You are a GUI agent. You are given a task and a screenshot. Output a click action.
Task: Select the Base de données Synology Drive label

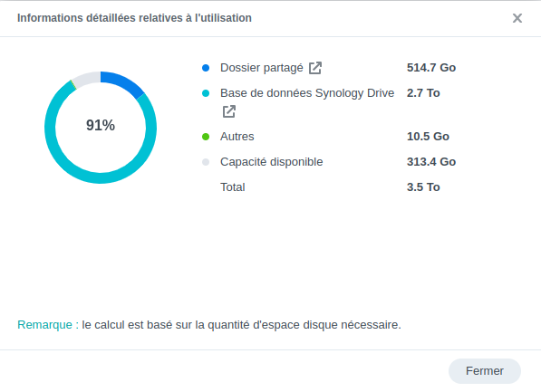tap(307, 93)
